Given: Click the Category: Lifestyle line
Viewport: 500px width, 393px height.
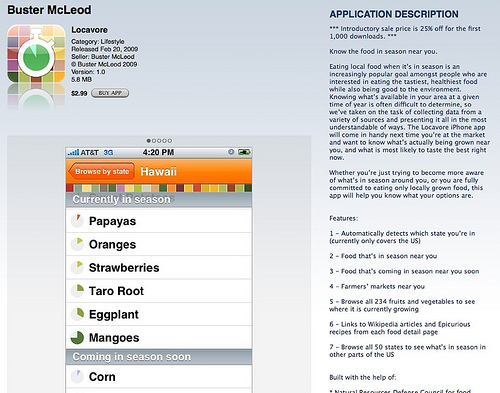Looking at the screenshot, I should pos(98,42).
